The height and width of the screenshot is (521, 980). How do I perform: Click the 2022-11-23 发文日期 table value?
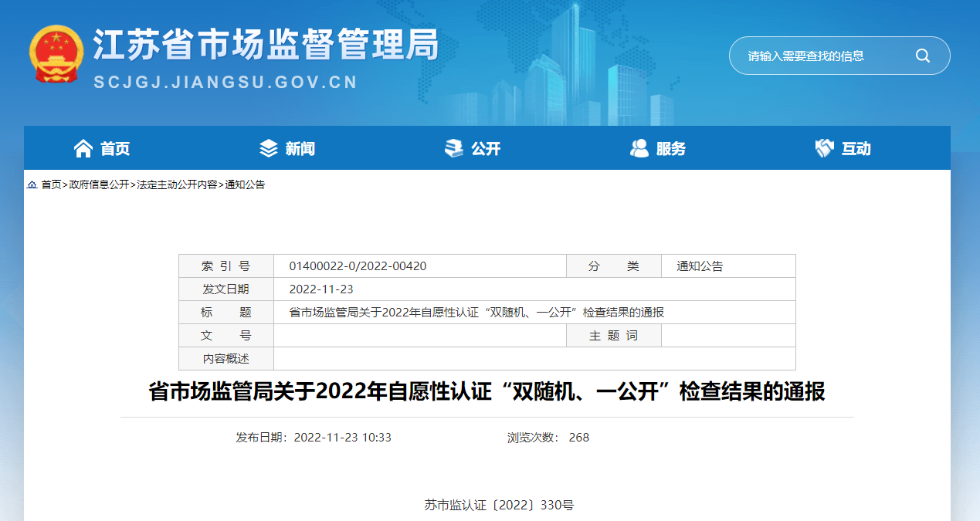coord(320,289)
